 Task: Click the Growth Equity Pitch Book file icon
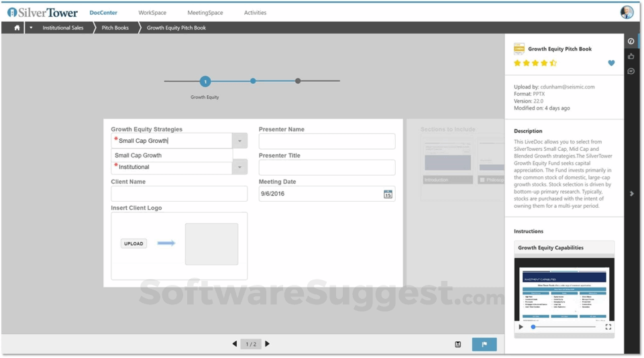coord(519,48)
